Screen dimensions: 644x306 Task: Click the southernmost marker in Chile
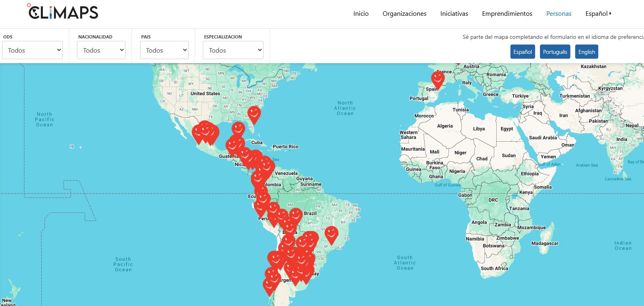tap(269, 286)
